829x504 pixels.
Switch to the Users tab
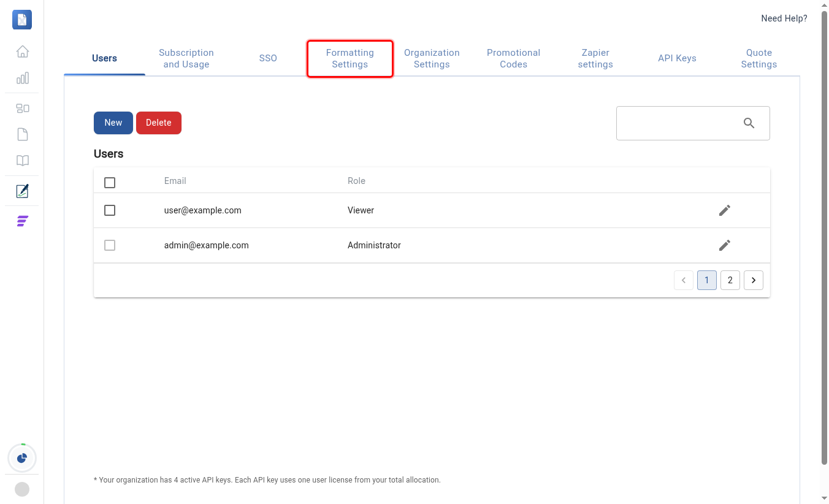104,58
